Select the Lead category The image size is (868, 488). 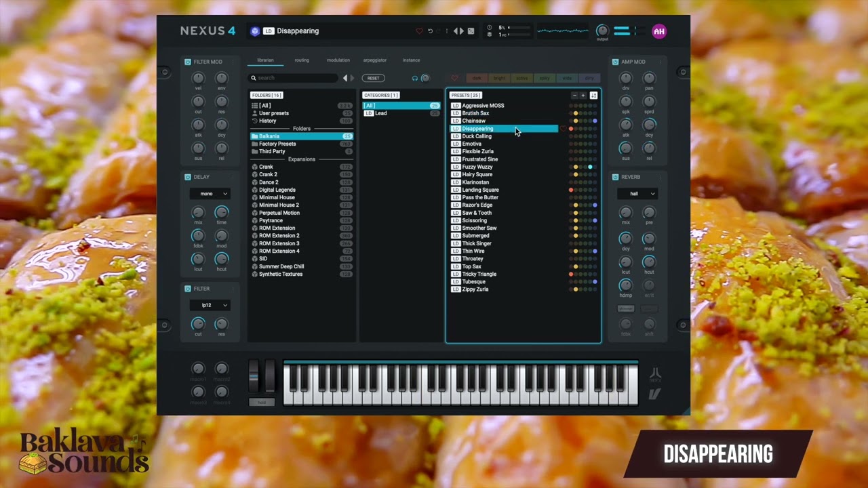(401, 113)
